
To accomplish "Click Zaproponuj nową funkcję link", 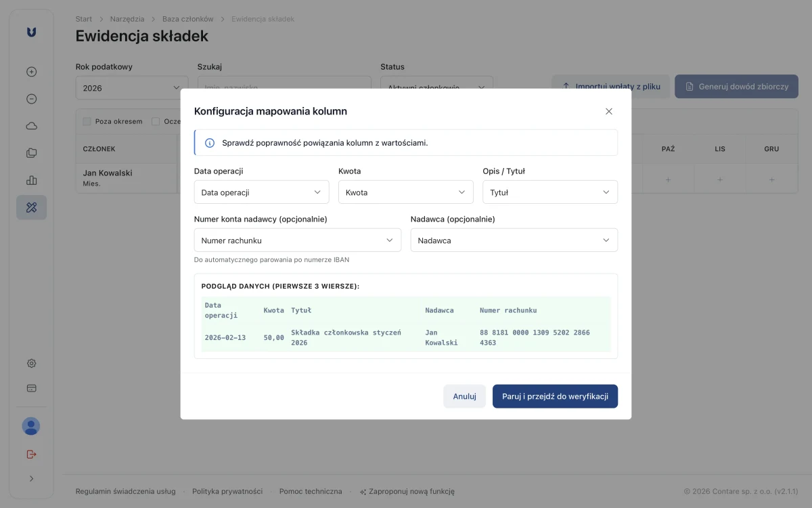I will [x=407, y=492].
